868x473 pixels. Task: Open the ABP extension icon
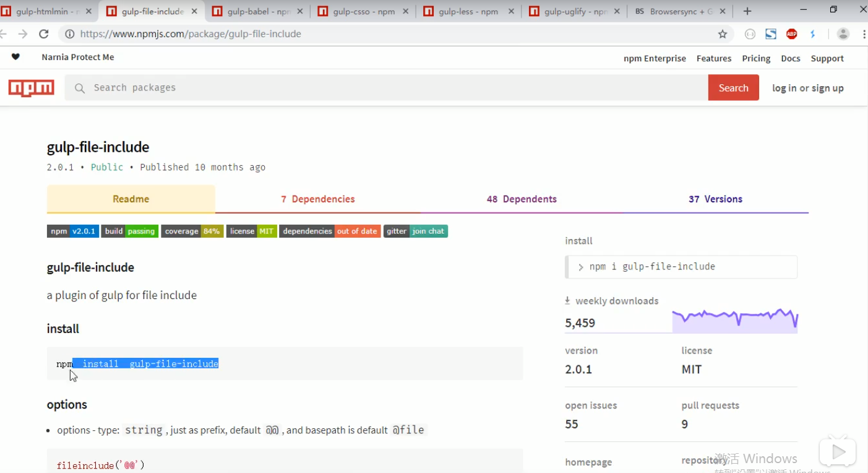792,34
